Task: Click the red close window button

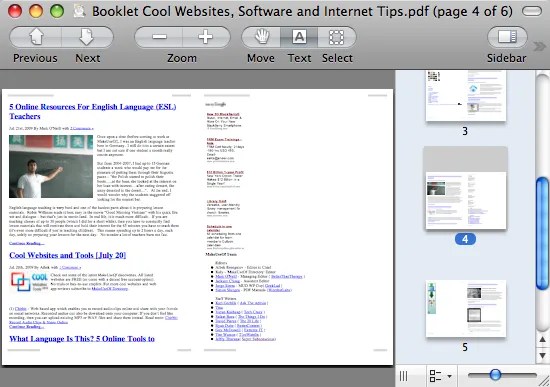Action: pos(15,11)
